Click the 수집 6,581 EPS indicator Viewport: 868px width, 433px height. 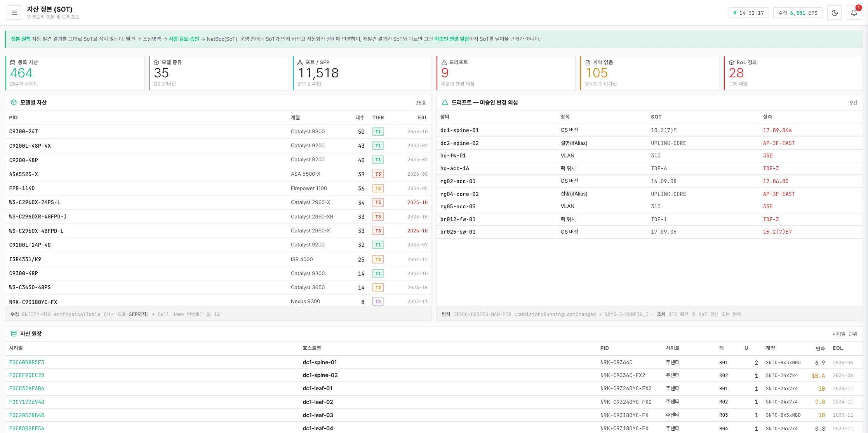pyautogui.click(x=798, y=13)
